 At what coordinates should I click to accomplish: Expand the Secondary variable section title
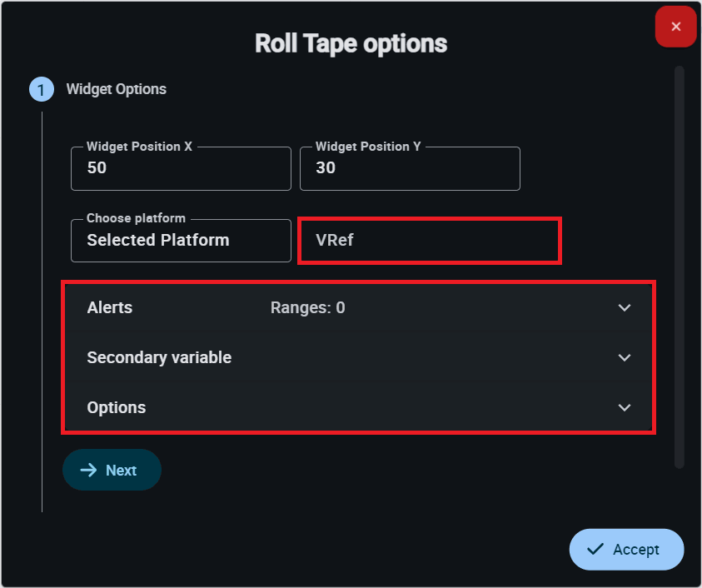[x=159, y=357]
